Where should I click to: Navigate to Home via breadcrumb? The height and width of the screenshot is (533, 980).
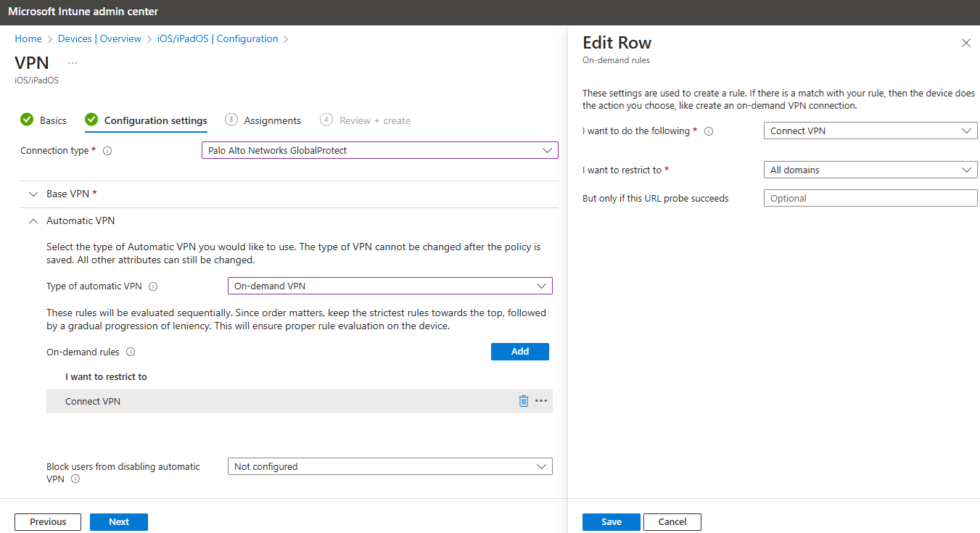point(28,38)
